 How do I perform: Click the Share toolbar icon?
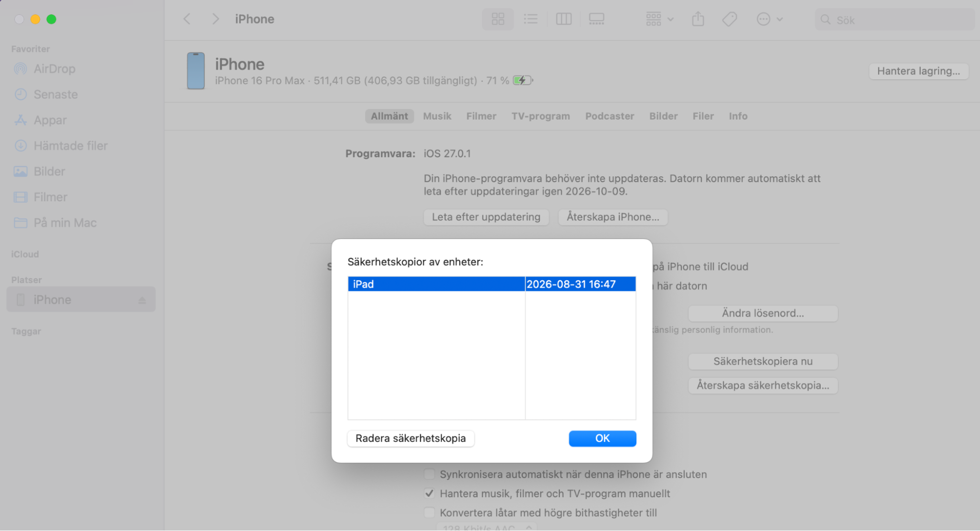(x=698, y=19)
